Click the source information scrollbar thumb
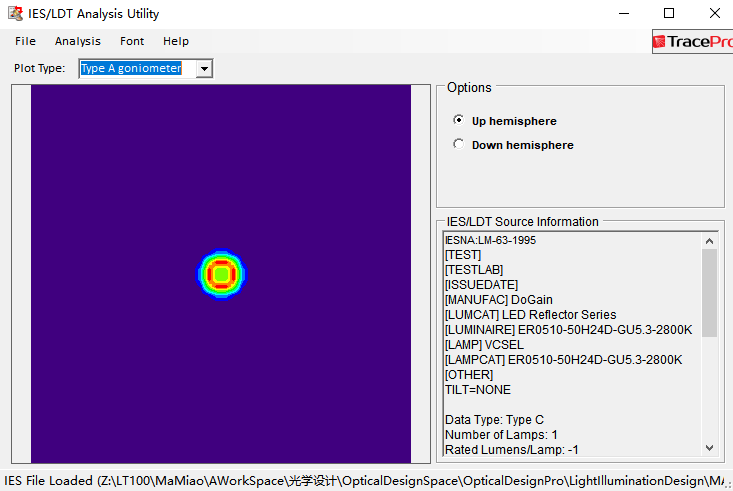The width and height of the screenshot is (733, 491). point(709,293)
